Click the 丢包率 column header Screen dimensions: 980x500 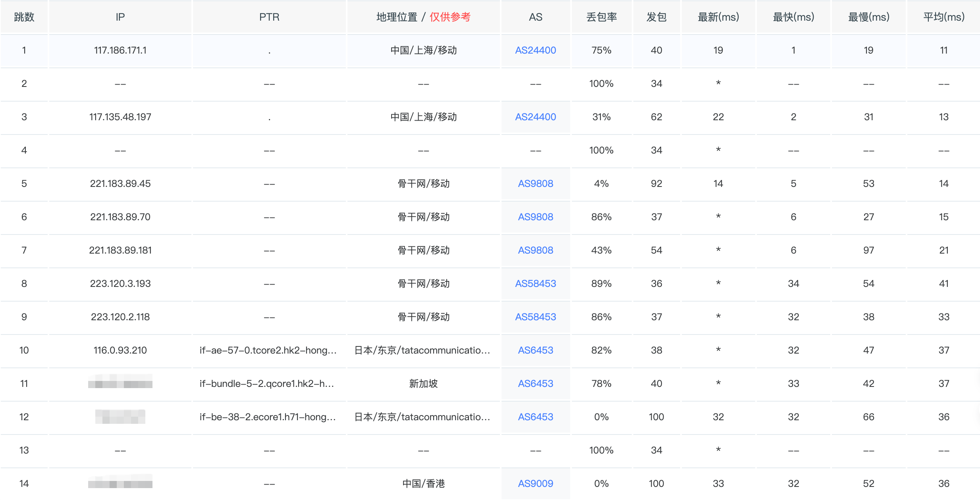tap(601, 17)
